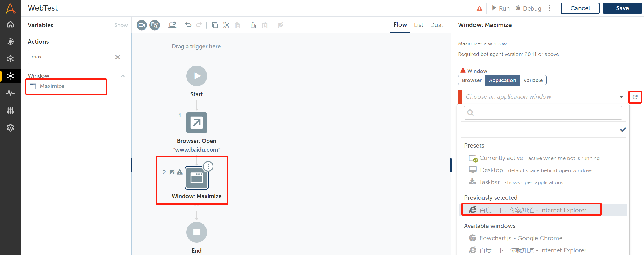Start the screen recorder tool
Screen dimensions: 644x255
click(x=142, y=25)
